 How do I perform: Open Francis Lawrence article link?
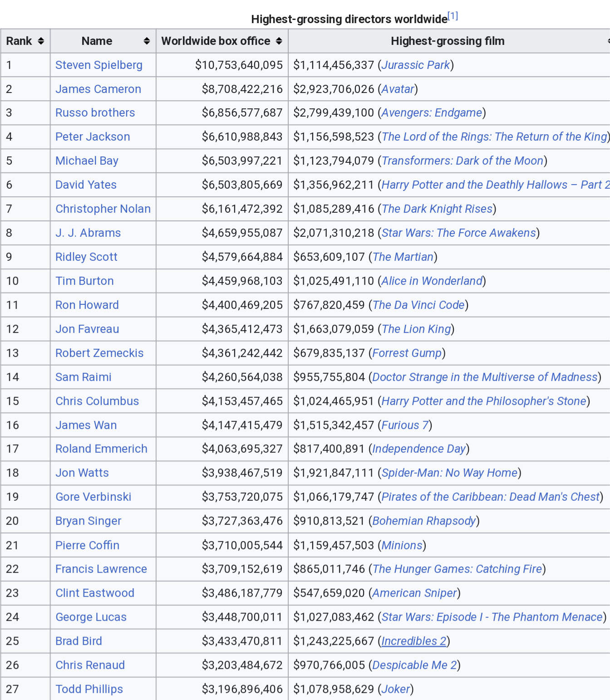[x=101, y=569]
